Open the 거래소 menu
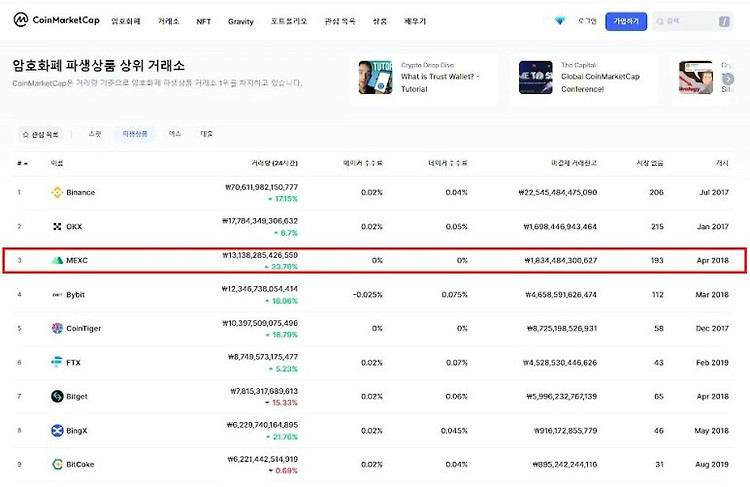Viewport: 750px width, 487px height. tap(168, 22)
